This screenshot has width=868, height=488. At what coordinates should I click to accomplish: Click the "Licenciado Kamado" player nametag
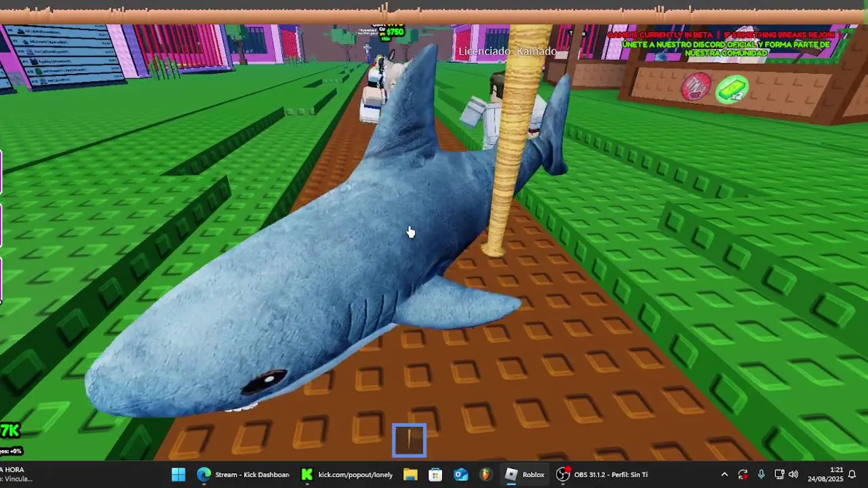(x=507, y=52)
